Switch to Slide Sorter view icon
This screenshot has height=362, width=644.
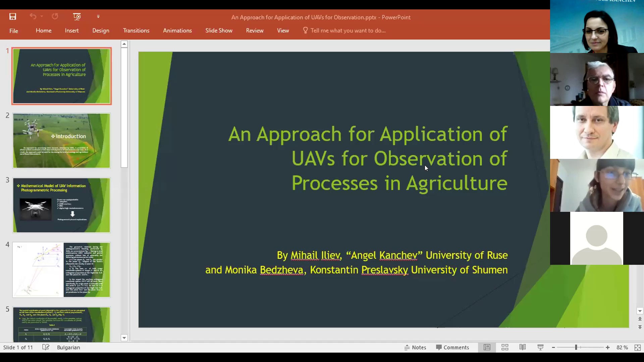pos(505,347)
